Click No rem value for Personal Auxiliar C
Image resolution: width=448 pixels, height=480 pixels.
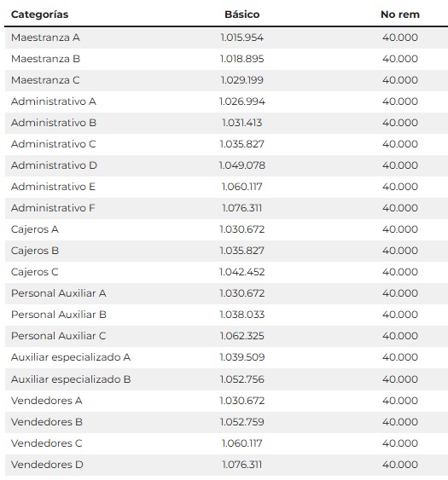(x=400, y=336)
